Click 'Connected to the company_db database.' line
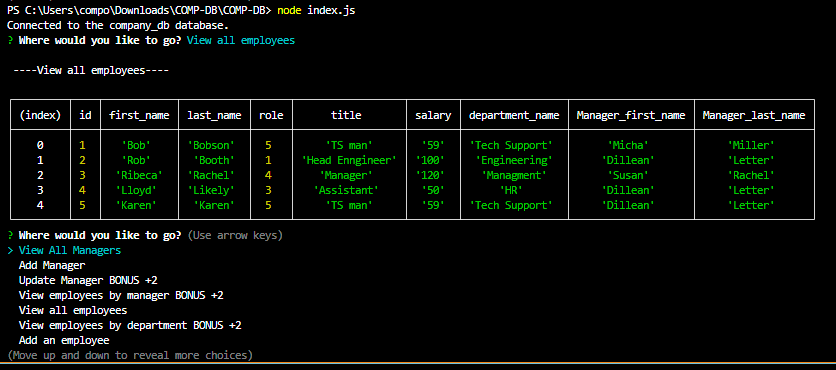 click(x=118, y=25)
